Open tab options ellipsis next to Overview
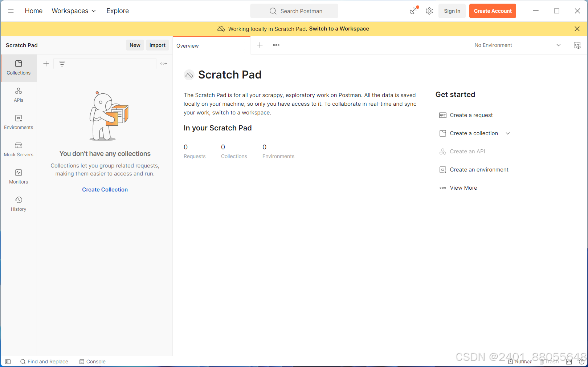 (x=276, y=45)
